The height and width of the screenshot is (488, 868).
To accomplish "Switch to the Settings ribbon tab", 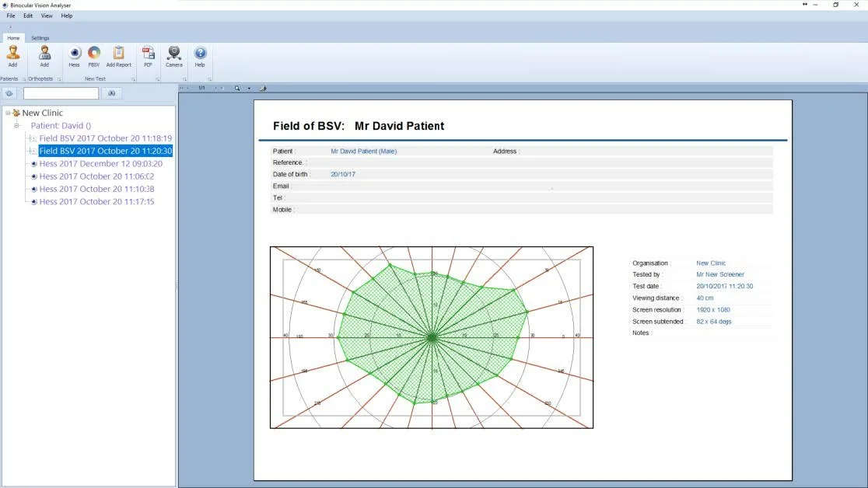I will (40, 38).
